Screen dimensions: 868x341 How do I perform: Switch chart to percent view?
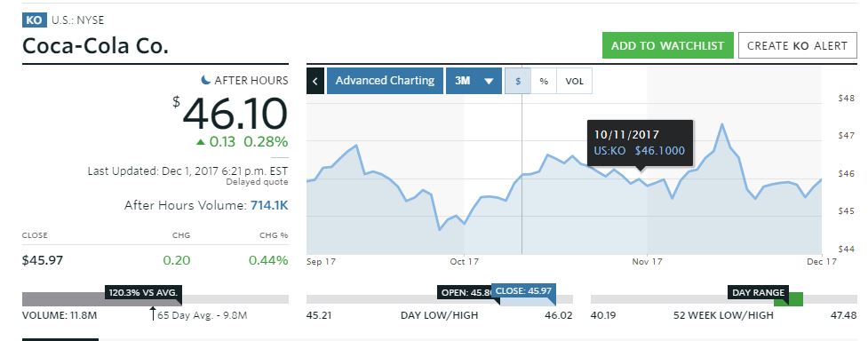click(544, 81)
